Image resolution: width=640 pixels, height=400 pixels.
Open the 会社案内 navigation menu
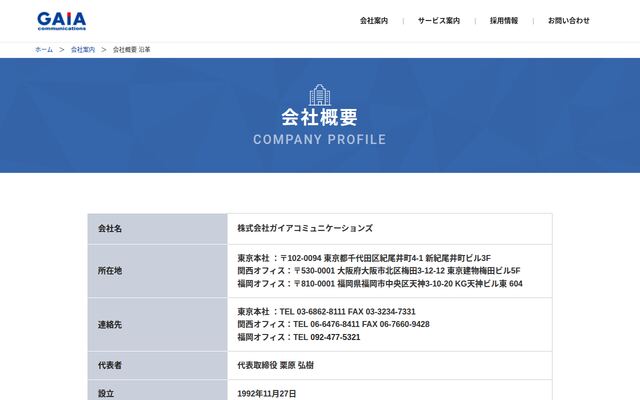click(x=374, y=21)
